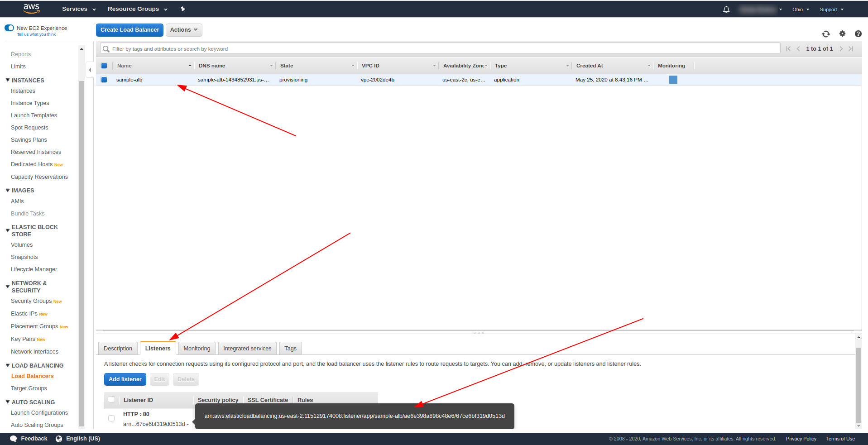Go to Instances in sidebar
Viewport: 868px width, 445px height.
click(23, 91)
